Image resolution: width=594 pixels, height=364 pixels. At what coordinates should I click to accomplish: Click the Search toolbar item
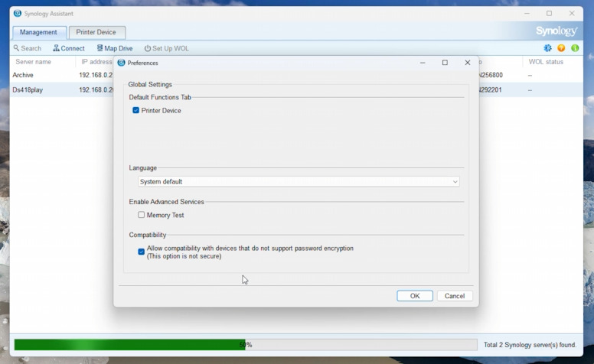pyautogui.click(x=28, y=48)
